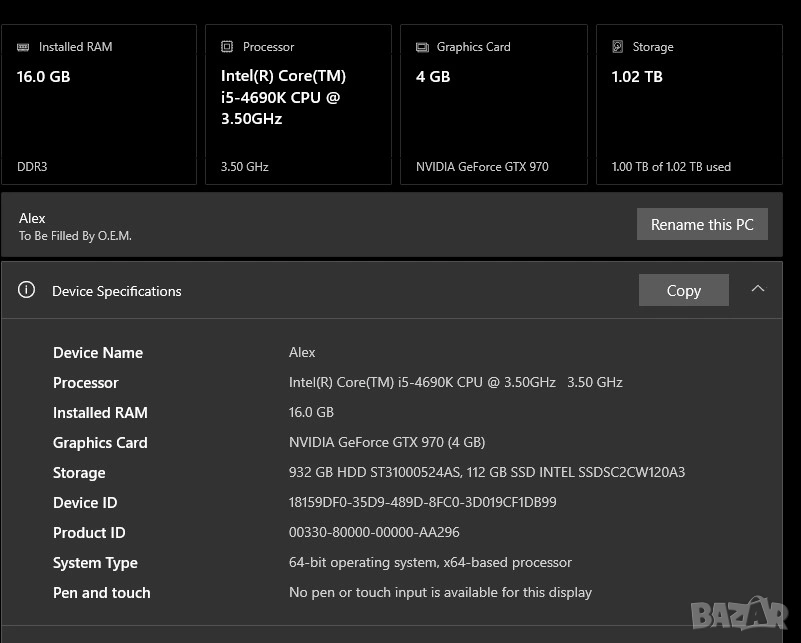
Task: Copy the device specifications
Action: tap(683, 290)
